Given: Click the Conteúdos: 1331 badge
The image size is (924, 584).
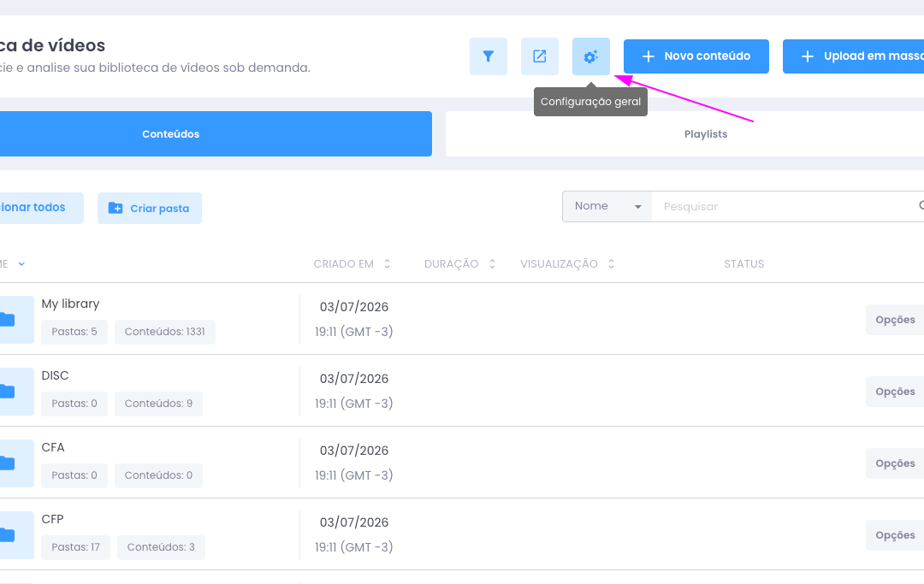Looking at the screenshot, I should point(165,332).
